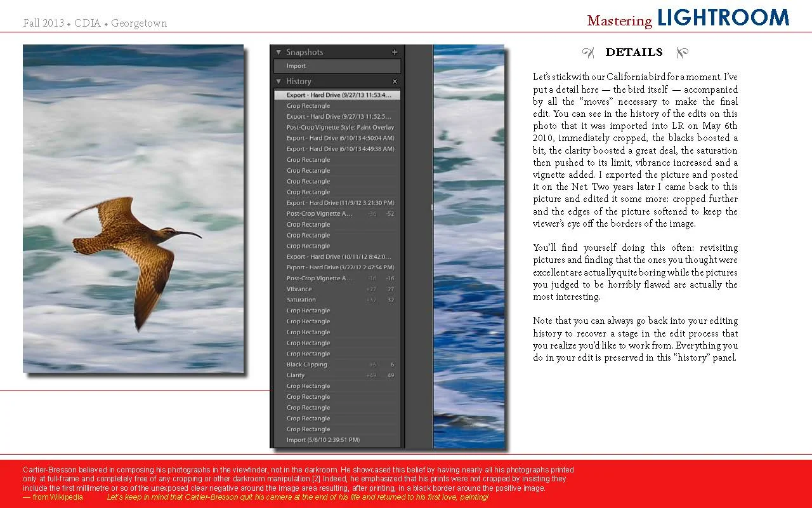Select the Saturation +32 history step

(x=337, y=300)
